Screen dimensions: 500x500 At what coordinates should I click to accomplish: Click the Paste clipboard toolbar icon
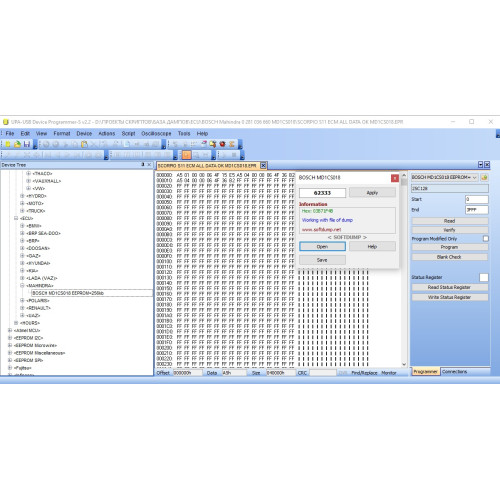click(84, 144)
